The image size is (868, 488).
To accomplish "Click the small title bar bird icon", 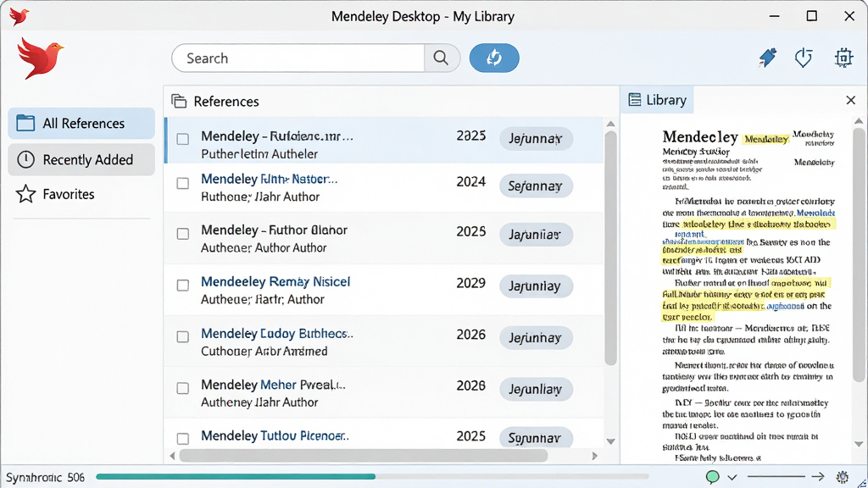I will pos(19,16).
